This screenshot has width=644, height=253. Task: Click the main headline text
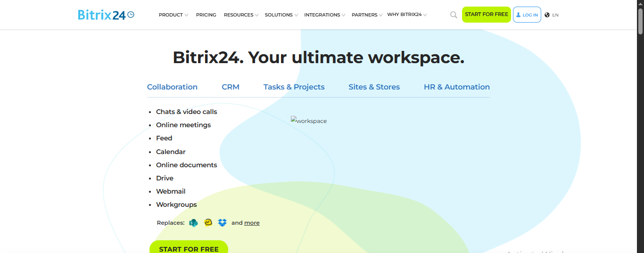(319, 57)
